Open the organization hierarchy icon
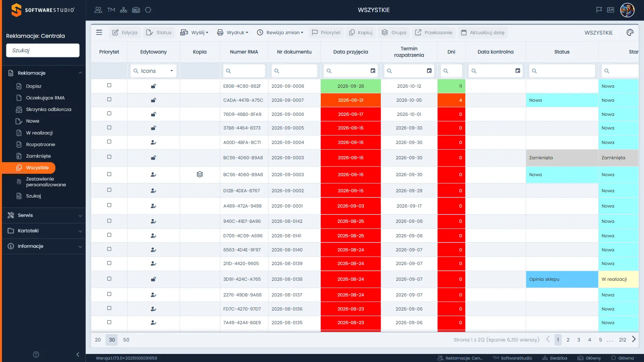The width and height of the screenshot is (644, 362). click(x=124, y=10)
